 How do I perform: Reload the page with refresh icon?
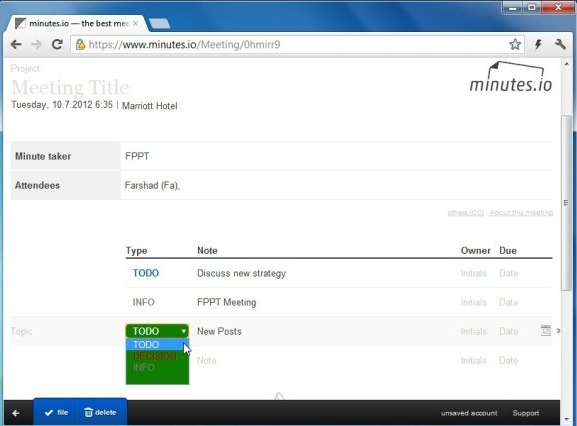tap(57, 45)
